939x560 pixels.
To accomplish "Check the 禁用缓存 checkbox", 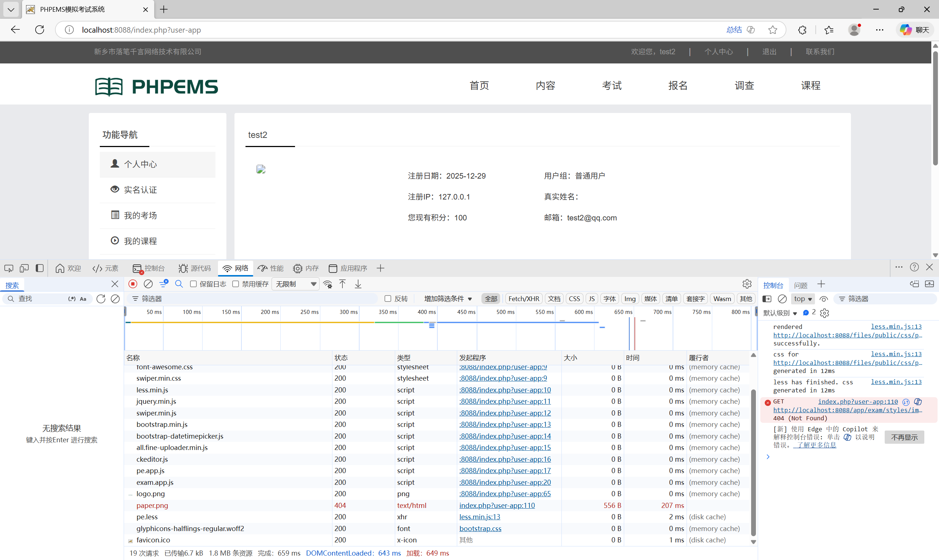I will pyautogui.click(x=236, y=284).
